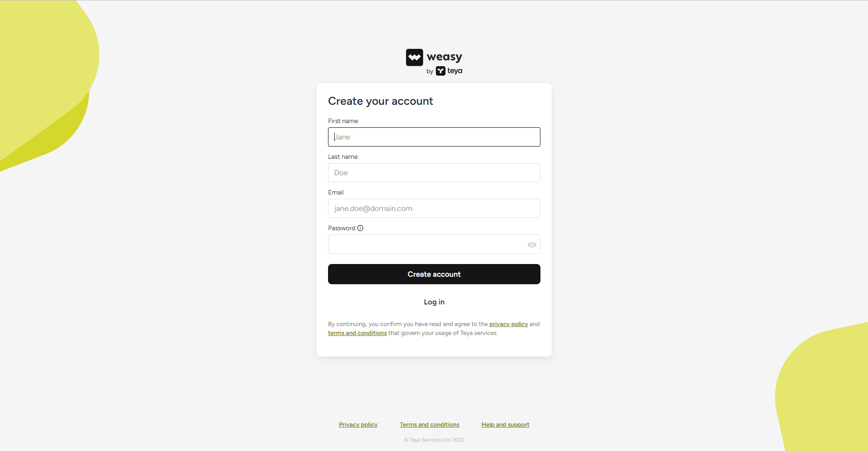Click the teya wordmark text
Image resolution: width=868 pixels, height=451 pixels.
[455, 71]
